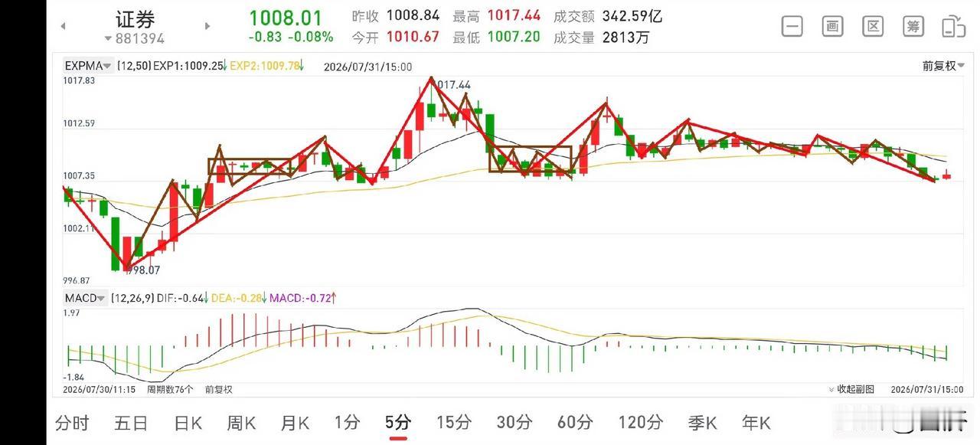This screenshot has height=445, width=980.
Task: Switch to 日K tab
Action: click(188, 422)
